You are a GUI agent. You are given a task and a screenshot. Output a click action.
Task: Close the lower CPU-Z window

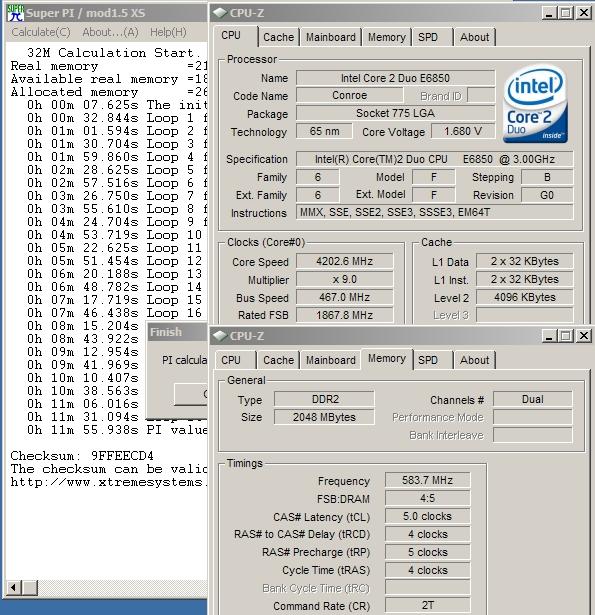pyautogui.click(x=584, y=336)
